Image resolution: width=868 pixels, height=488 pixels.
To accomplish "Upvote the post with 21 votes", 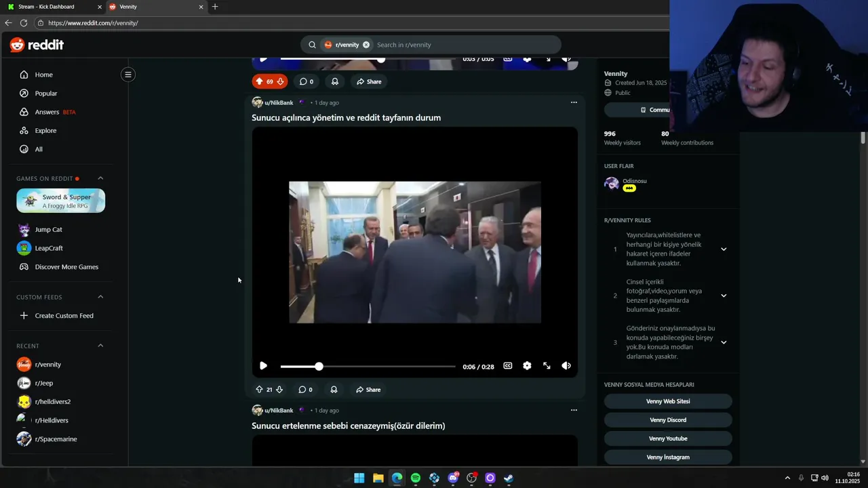I will [x=259, y=390].
